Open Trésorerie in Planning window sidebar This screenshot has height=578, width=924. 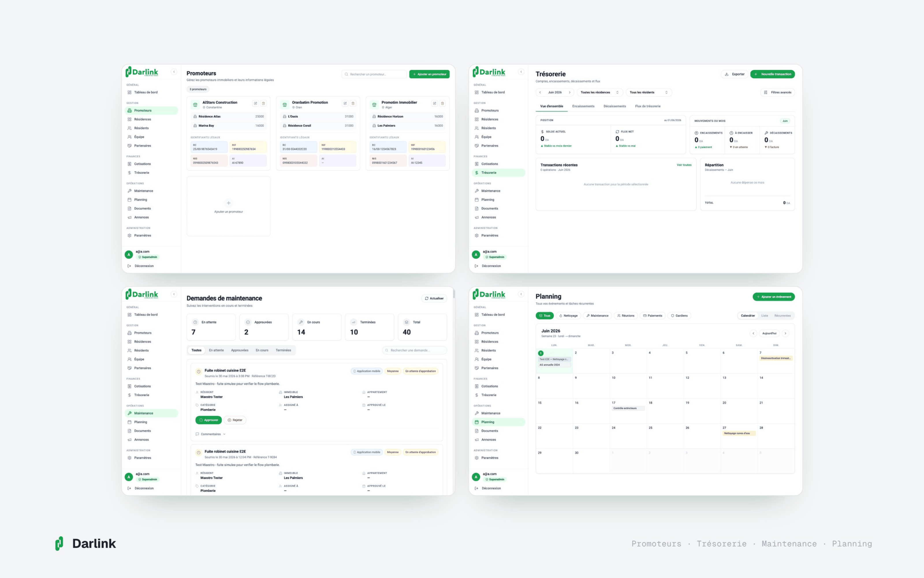[x=498, y=395]
